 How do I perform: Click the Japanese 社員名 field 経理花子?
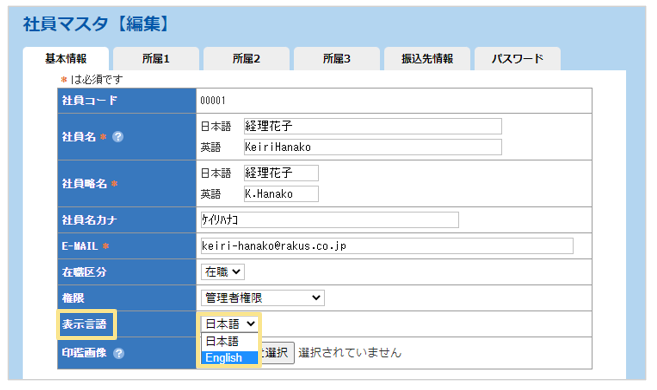[372, 126]
